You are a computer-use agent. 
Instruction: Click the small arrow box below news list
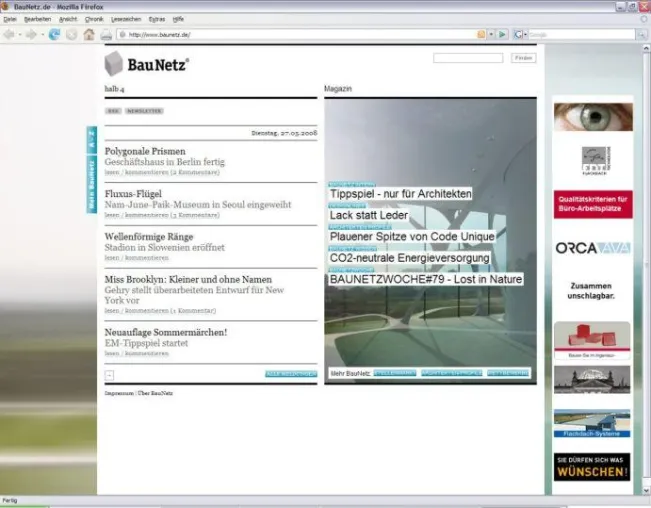point(109,375)
